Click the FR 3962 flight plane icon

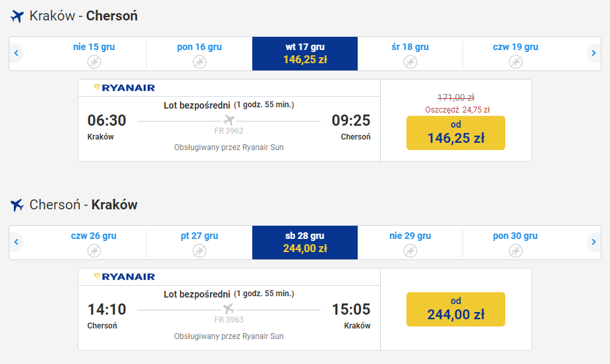229,120
